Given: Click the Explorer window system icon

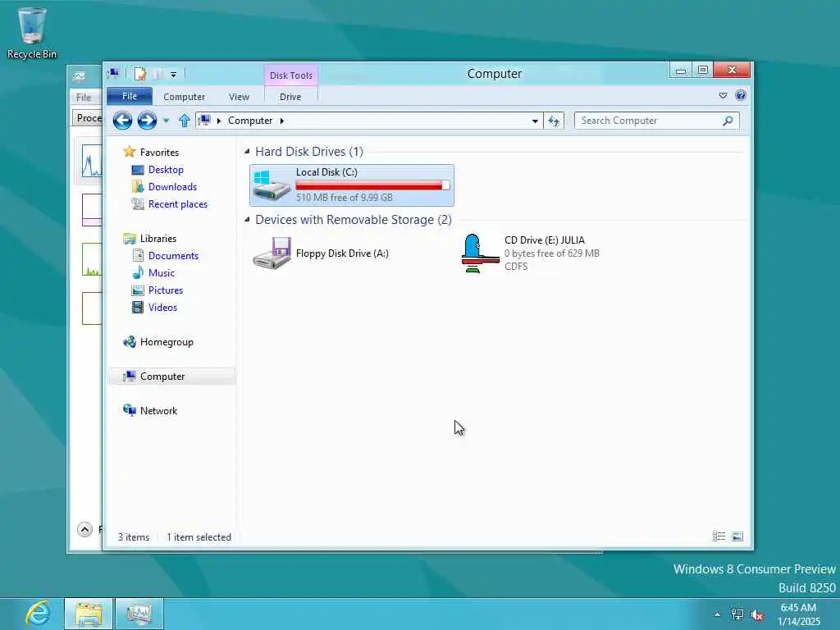Looking at the screenshot, I should tap(113, 74).
